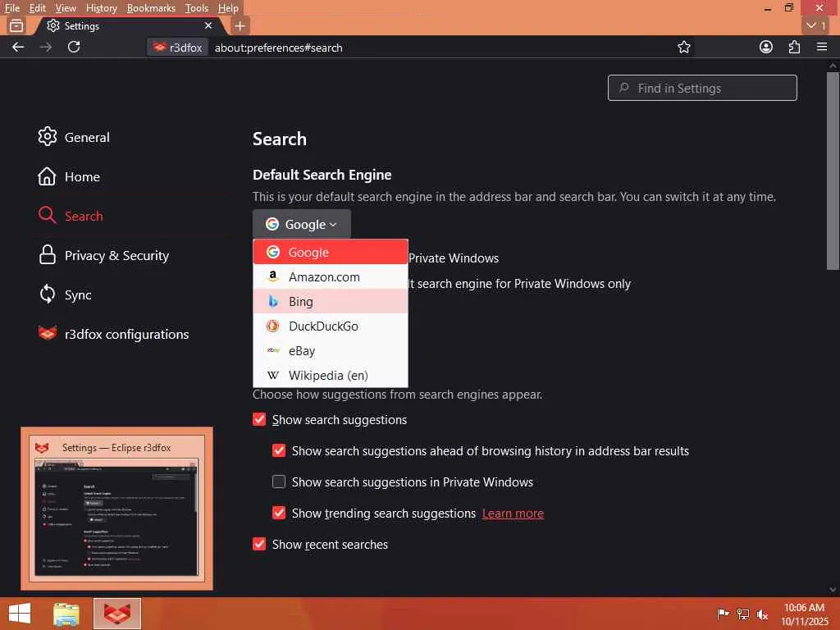Open the Bookmarks menu
Viewport: 840px width, 630px height.
(151, 8)
